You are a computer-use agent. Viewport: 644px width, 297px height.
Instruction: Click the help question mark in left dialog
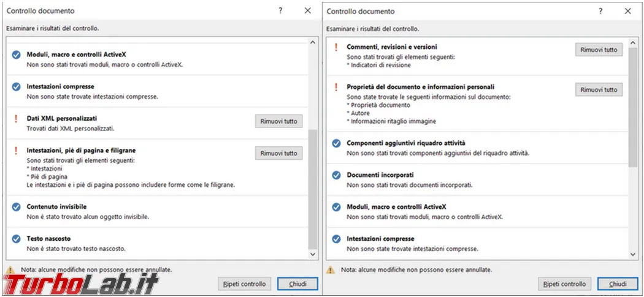point(280,10)
